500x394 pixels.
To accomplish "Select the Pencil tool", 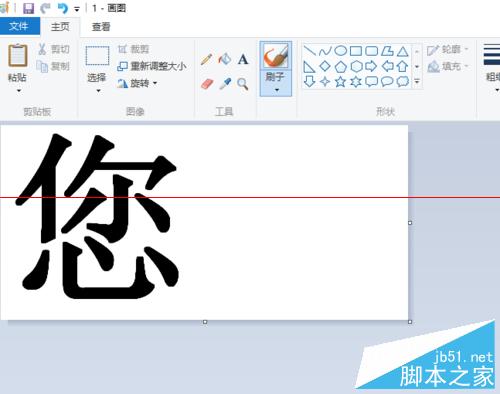I will [206, 59].
